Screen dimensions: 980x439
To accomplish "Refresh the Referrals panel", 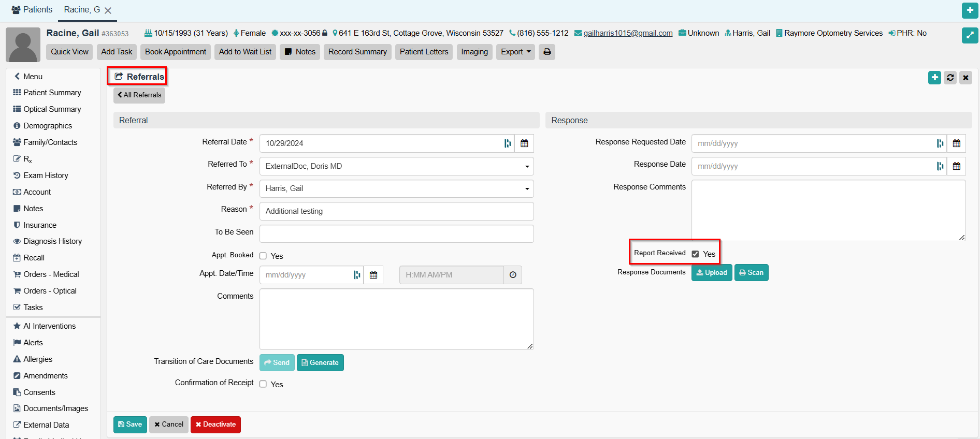I will [950, 78].
